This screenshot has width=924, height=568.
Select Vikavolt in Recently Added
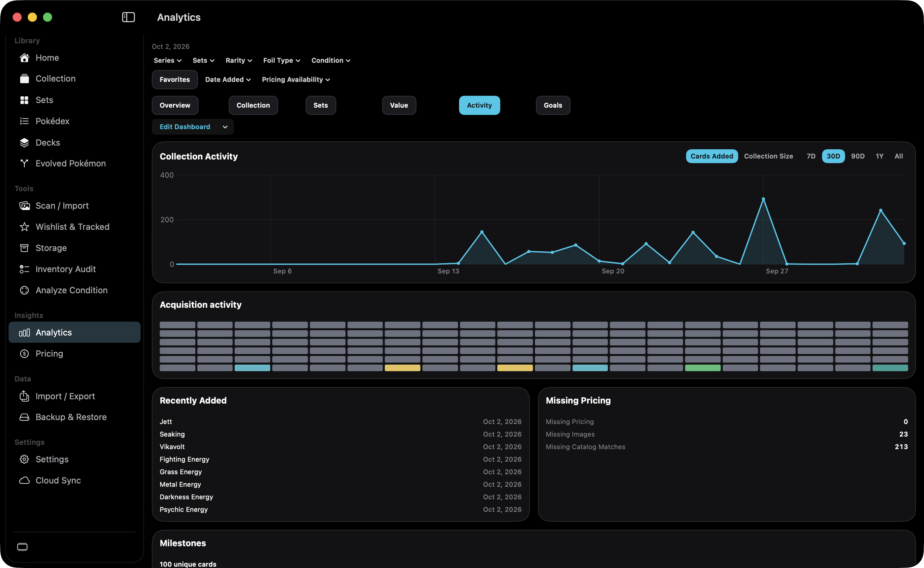coord(341,447)
